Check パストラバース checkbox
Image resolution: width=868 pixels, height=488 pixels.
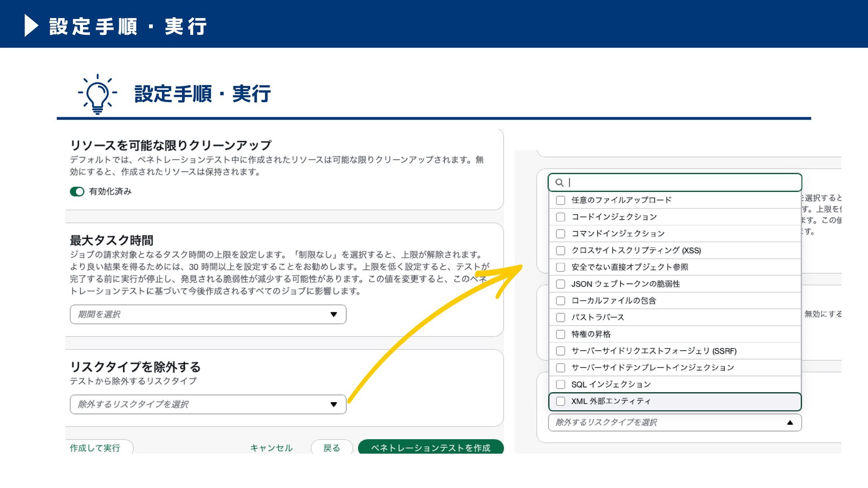pos(561,317)
